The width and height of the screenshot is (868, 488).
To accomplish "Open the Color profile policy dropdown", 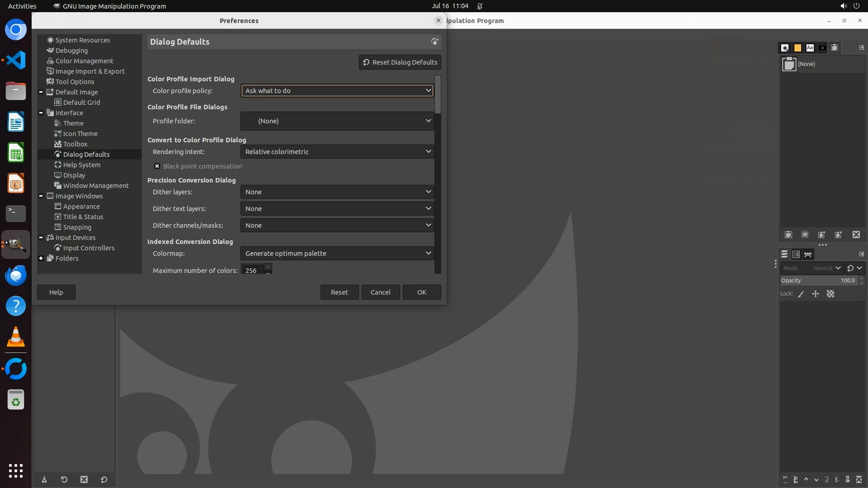I will (337, 91).
